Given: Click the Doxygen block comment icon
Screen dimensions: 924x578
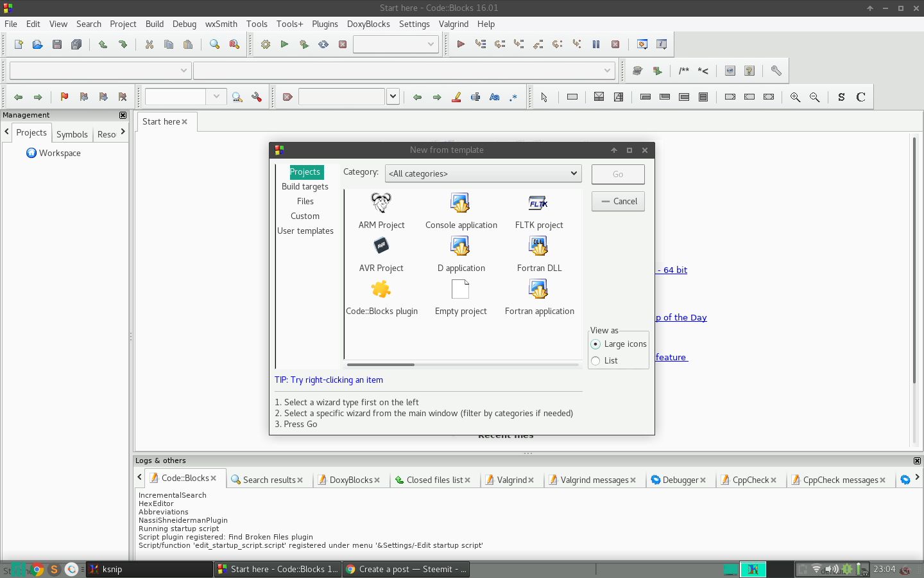Looking at the screenshot, I should [x=684, y=71].
